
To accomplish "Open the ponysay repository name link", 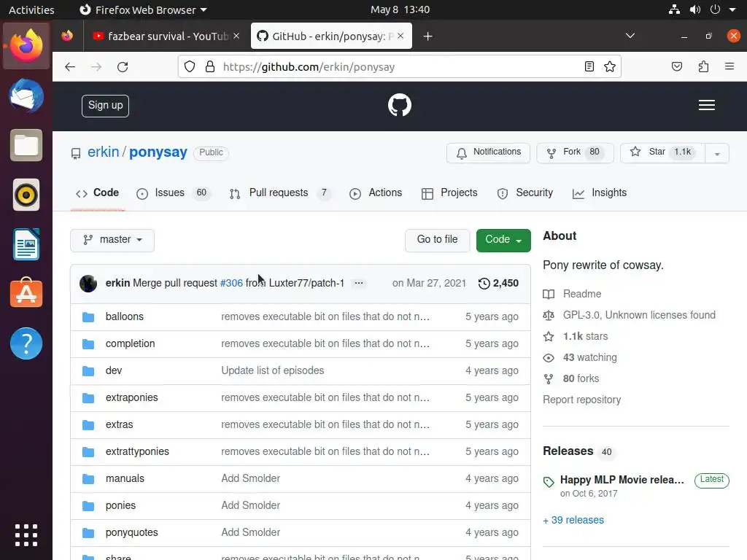I will point(158,152).
